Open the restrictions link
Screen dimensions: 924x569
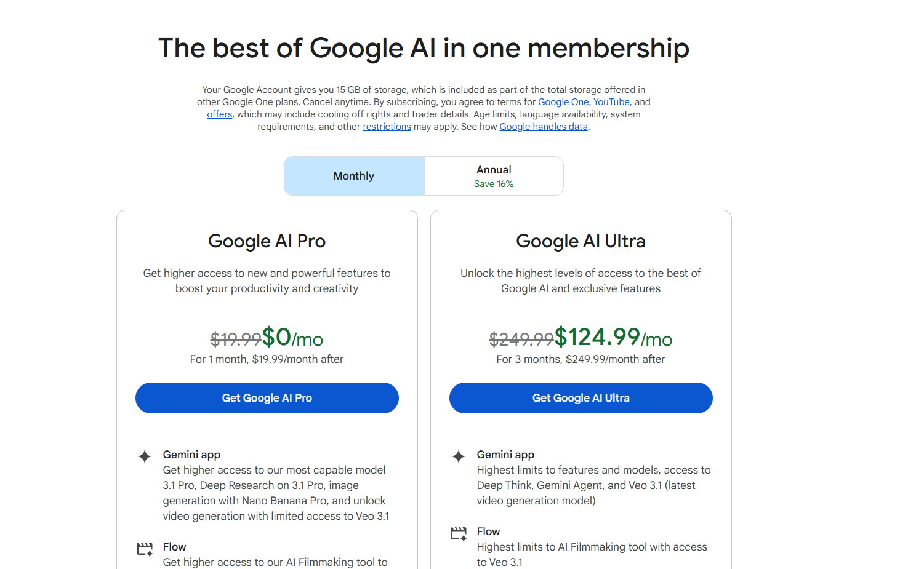coord(387,127)
